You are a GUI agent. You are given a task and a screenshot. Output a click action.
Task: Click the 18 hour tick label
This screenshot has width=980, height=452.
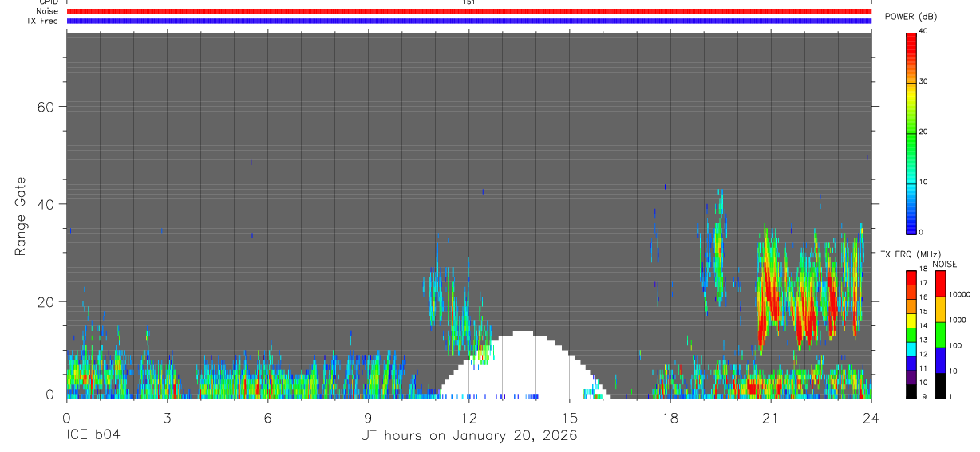coord(670,419)
